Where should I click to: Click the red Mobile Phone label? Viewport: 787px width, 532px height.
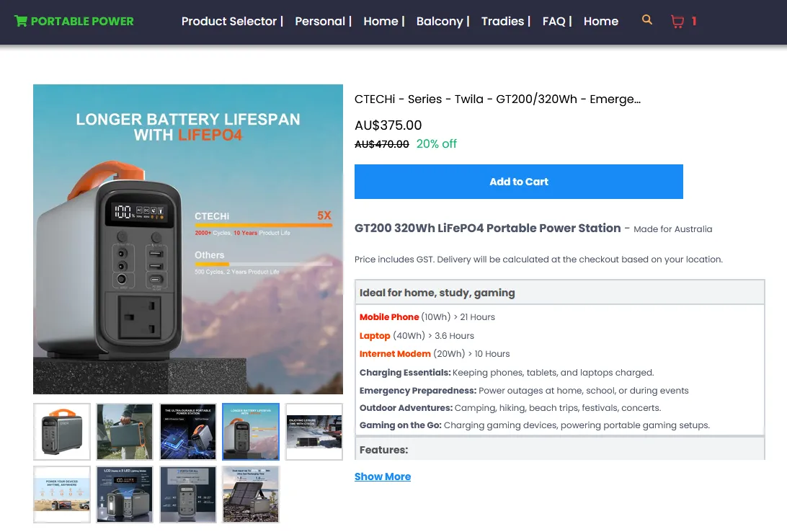(x=389, y=317)
